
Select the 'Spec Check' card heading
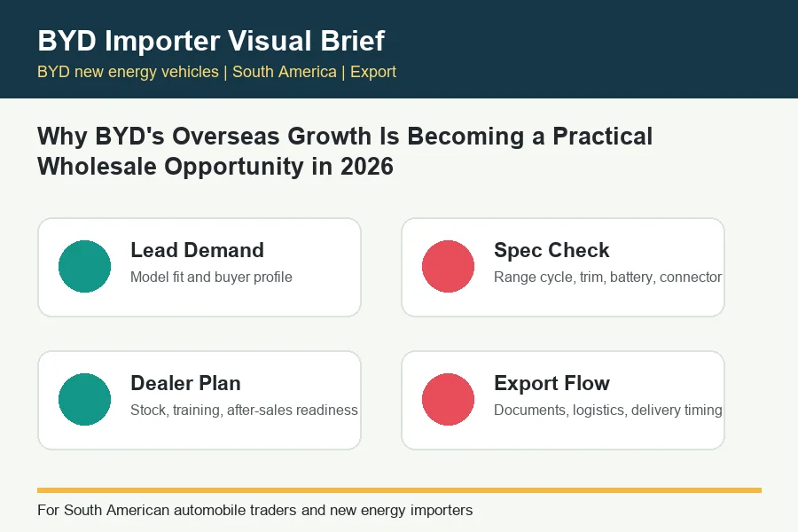(552, 250)
